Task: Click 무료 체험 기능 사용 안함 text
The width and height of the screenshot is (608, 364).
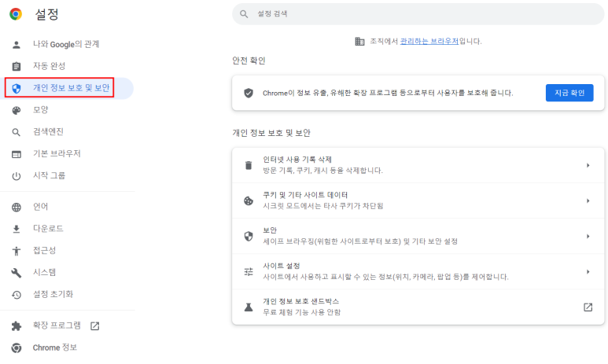Action: 302,312
